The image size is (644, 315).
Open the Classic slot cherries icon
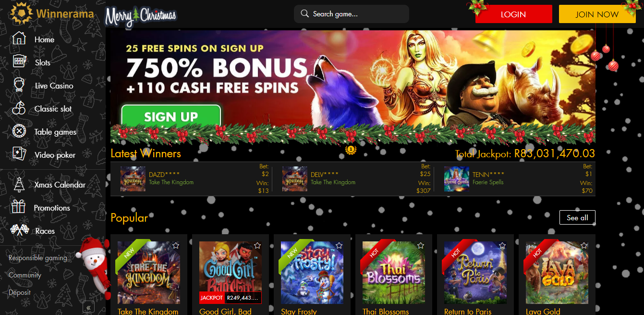pos(19,109)
